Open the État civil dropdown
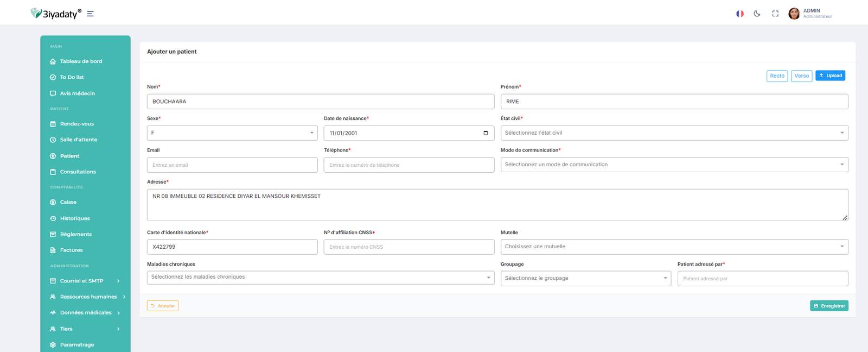The image size is (868, 352). (674, 133)
